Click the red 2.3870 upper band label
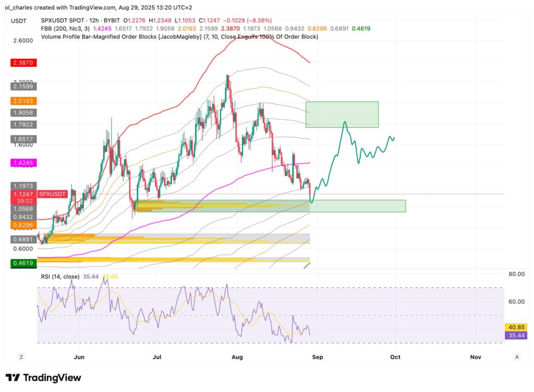 (x=22, y=63)
